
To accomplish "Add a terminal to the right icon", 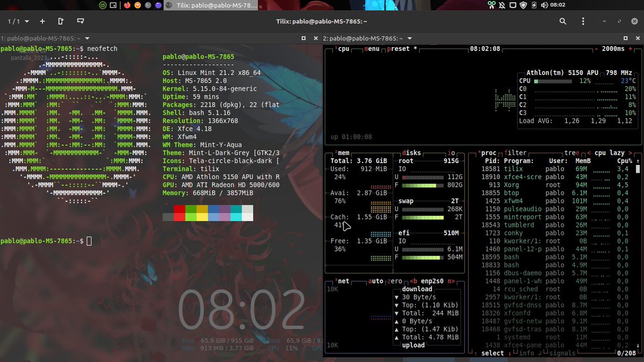I will tap(61, 21).
